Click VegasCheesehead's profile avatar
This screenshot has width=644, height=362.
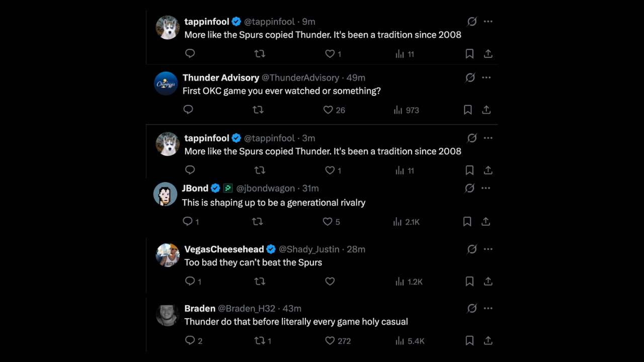[167, 255]
